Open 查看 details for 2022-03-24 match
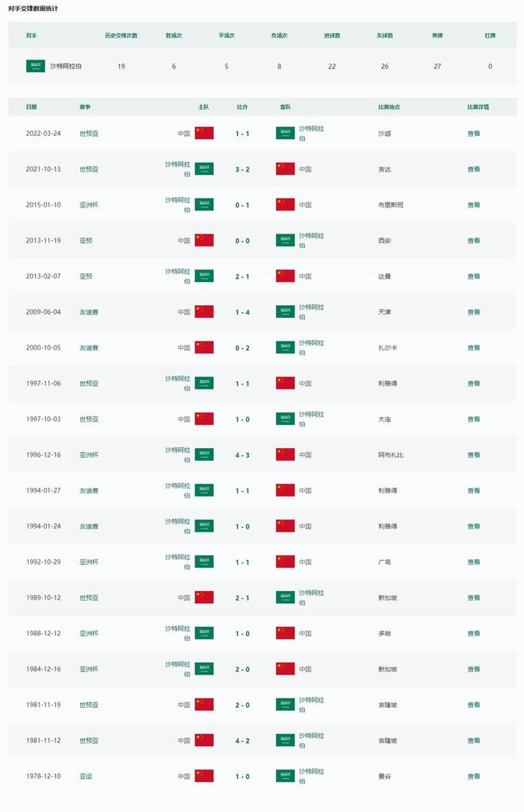524x812 pixels. point(474,133)
